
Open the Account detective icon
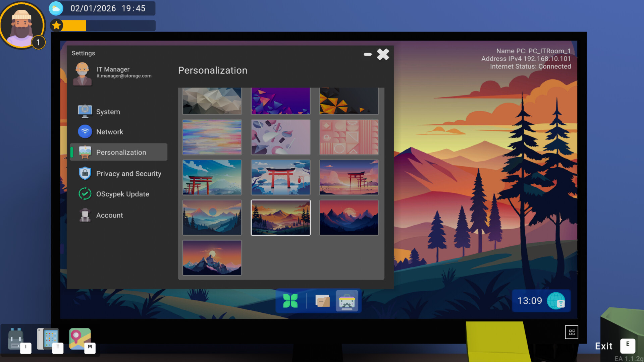[x=85, y=215]
